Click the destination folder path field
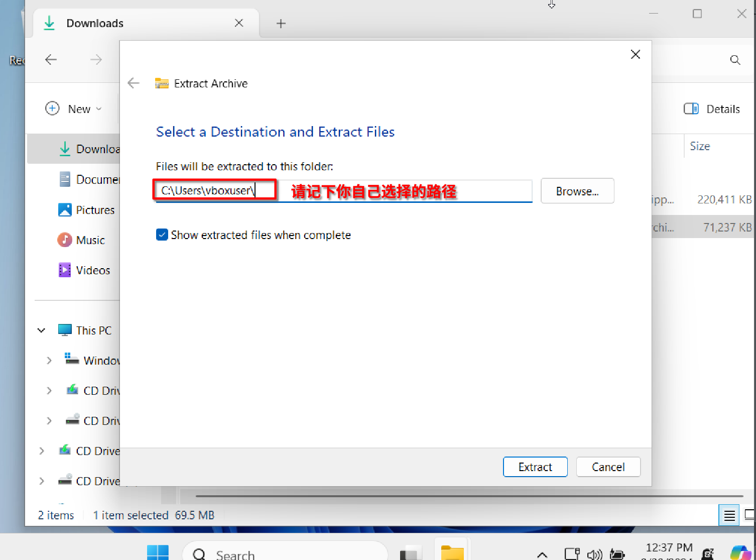This screenshot has width=756, height=560. [392, 191]
